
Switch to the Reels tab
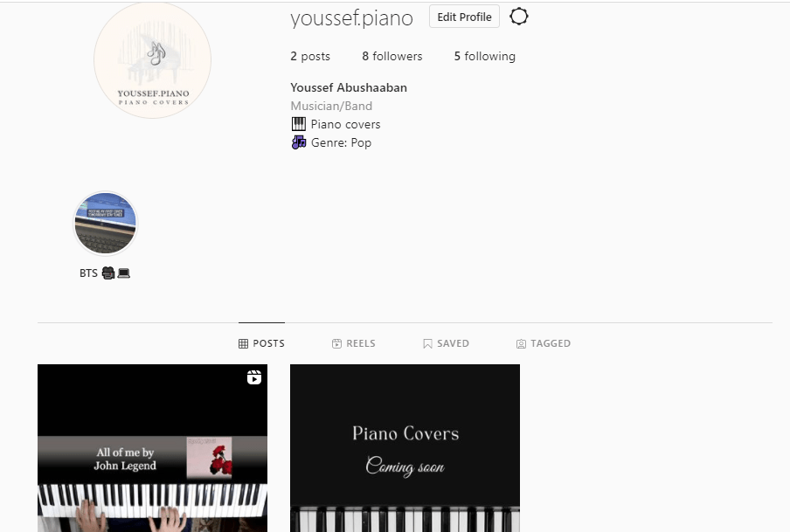[354, 343]
